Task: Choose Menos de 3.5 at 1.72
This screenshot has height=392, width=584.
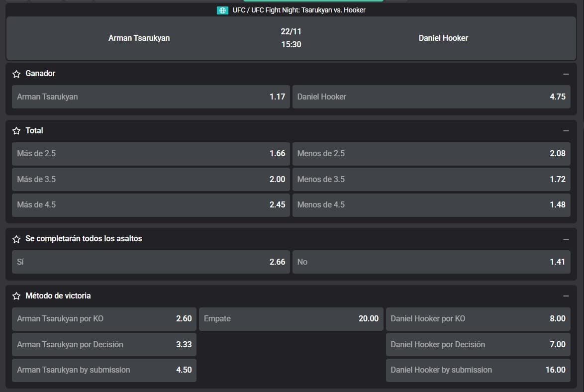Action: click(x=431, y=179)
